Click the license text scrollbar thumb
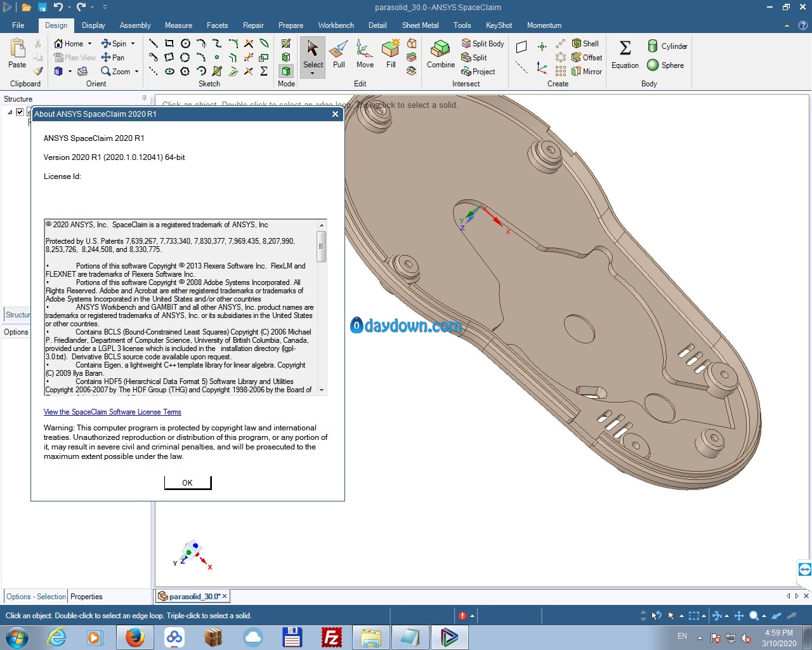This screenshot has width=812, height=650. pyautogui.click(x=322, y=247)
